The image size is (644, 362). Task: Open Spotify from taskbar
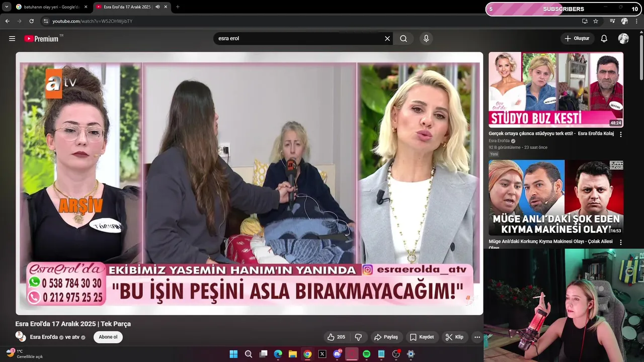pyautogui.click(x=366, y=354)
